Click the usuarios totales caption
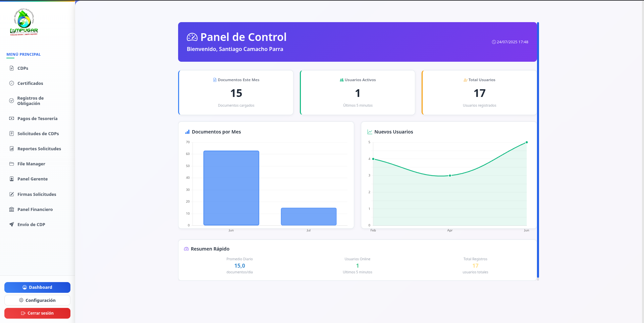Viewport: 644px width, 323px height. click(475, 272)
